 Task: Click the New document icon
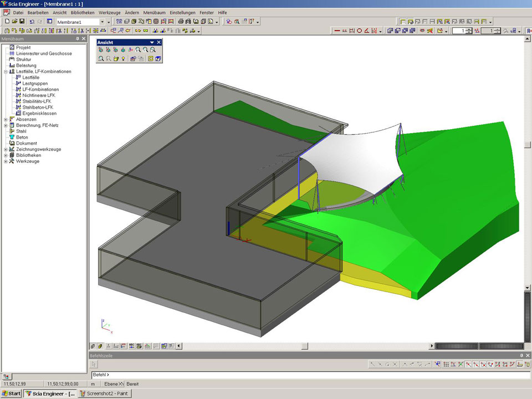click(7, 22)
